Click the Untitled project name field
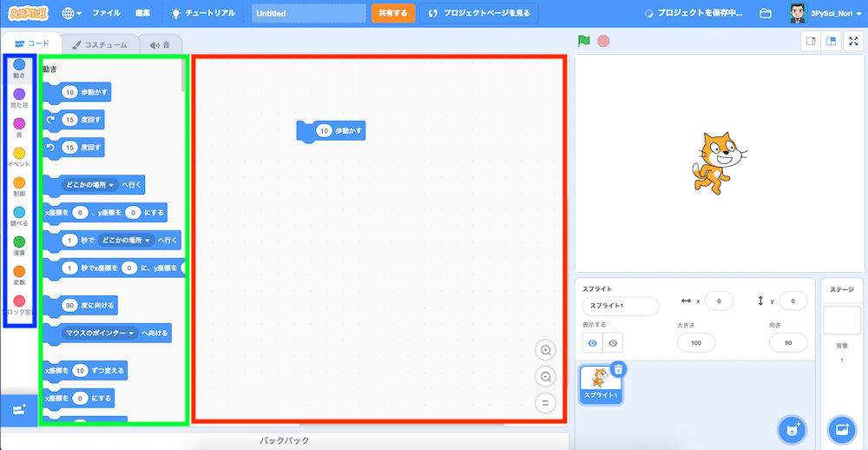Screen dimensions: 868x450 (309, 13)
